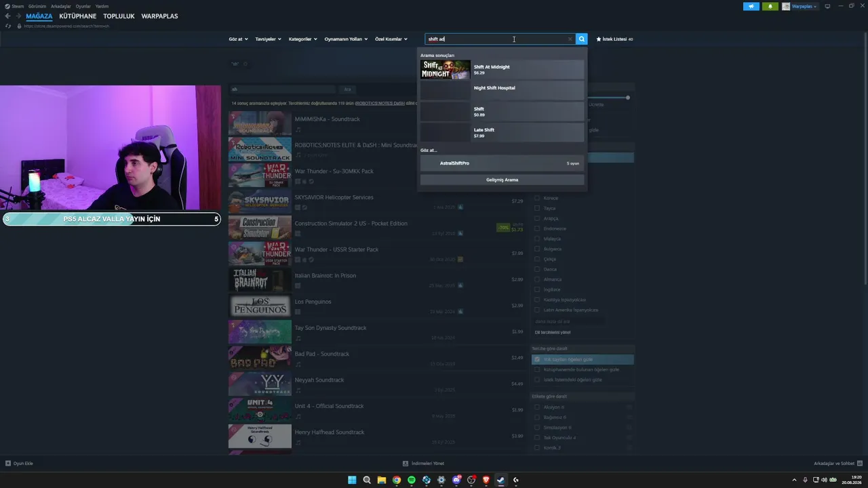868x488 pixels.
Task: Expand the Oynamanın Yolları dropdown
Action: [346, 39]
